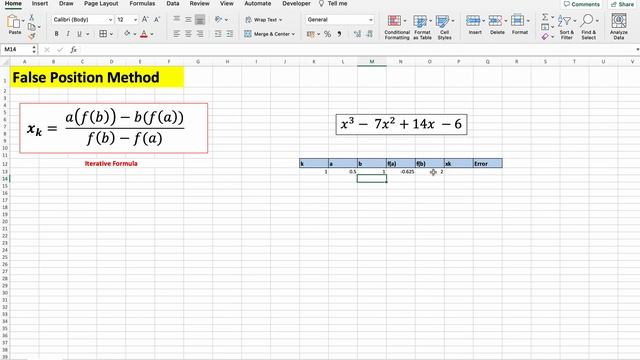The height and width of the screenshot is (360, 640).
Task: Open Format as Table
Action: 422,27
